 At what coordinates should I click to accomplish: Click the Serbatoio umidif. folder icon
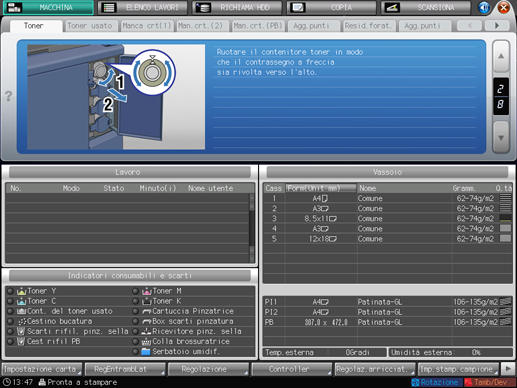tap(146, 352)
